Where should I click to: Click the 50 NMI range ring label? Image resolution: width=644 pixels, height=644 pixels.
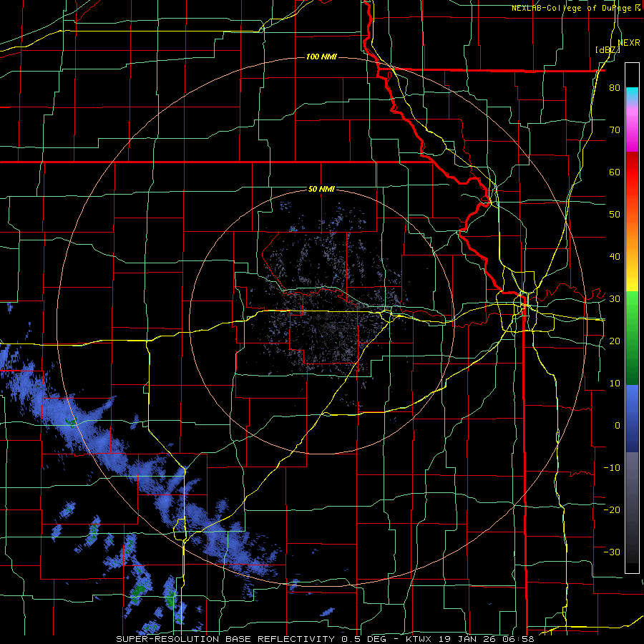(321, 189)
